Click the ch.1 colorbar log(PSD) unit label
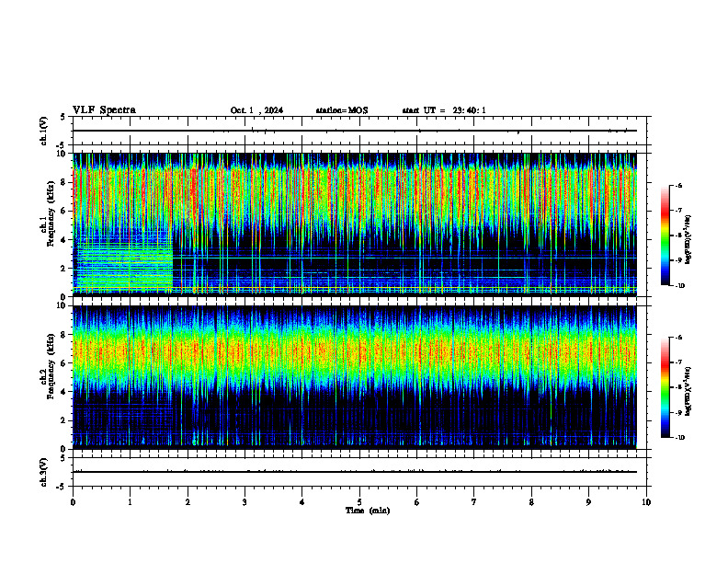 (688, 240)
